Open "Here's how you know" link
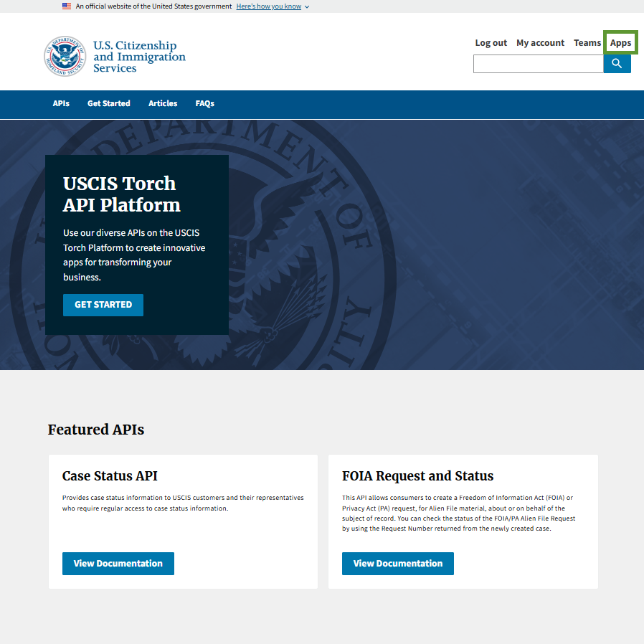644x644 pixels. 269,6
